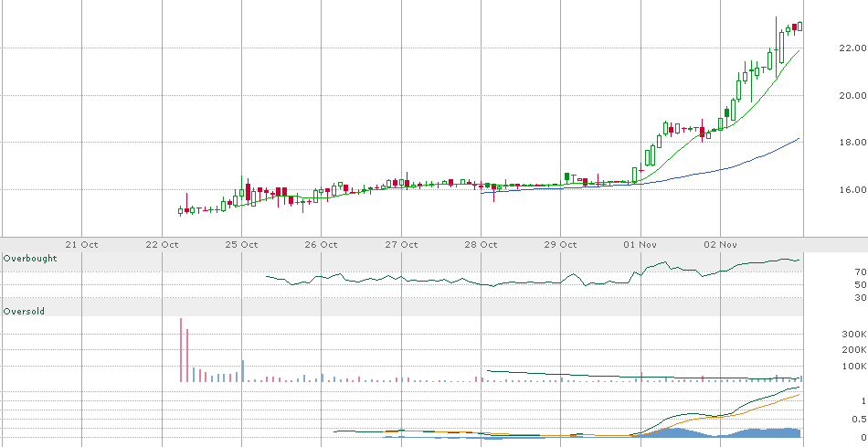Click the last candlestick at the chart's right edge
Screen dimensions: 868x447
(x=799, y=26)
